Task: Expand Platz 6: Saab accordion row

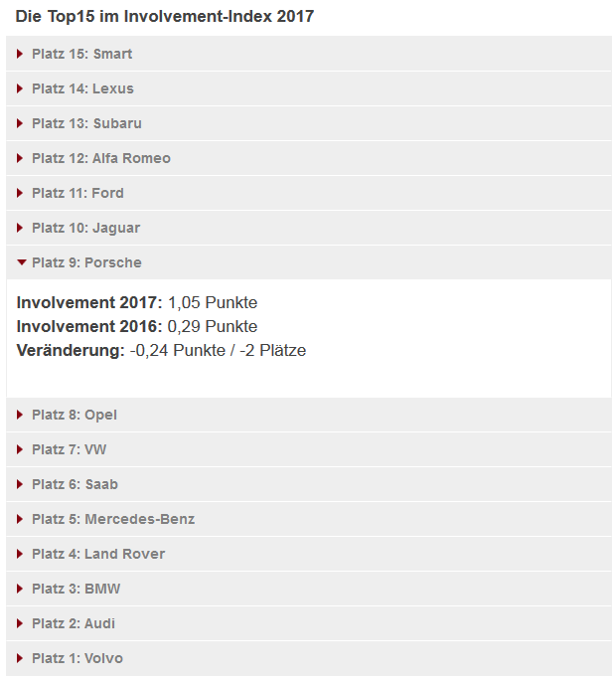Action: coord(75,484)
